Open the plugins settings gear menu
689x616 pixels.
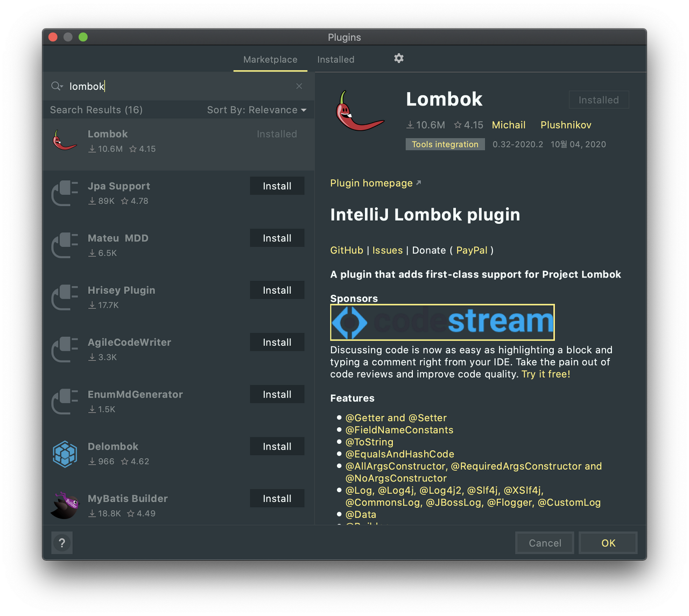399,58
